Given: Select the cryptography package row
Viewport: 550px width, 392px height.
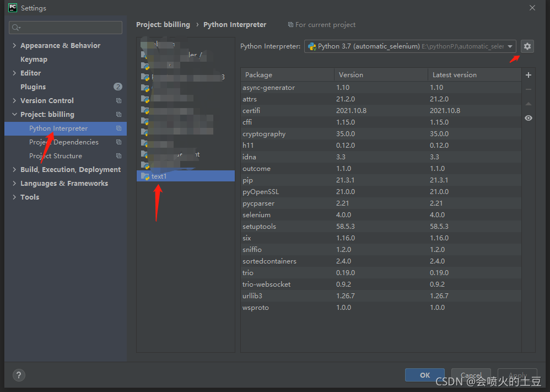Looking at the screenshot, I should 381,134.
